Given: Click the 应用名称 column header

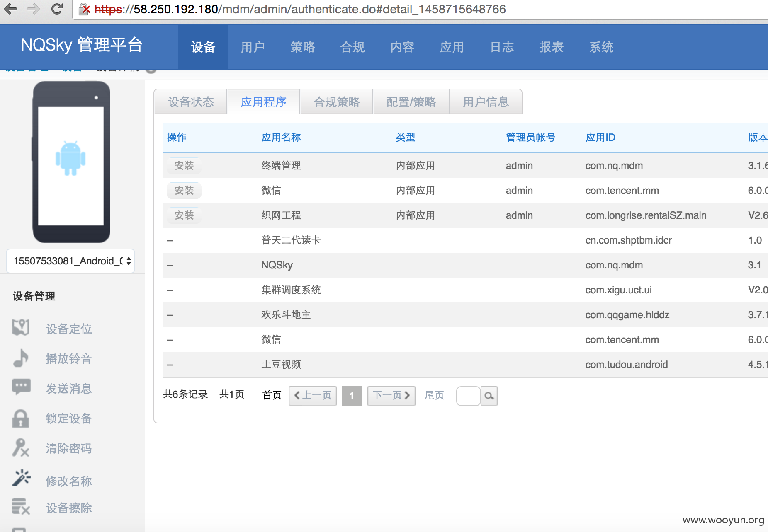Looking at the screenshot, I should [281, 138].
